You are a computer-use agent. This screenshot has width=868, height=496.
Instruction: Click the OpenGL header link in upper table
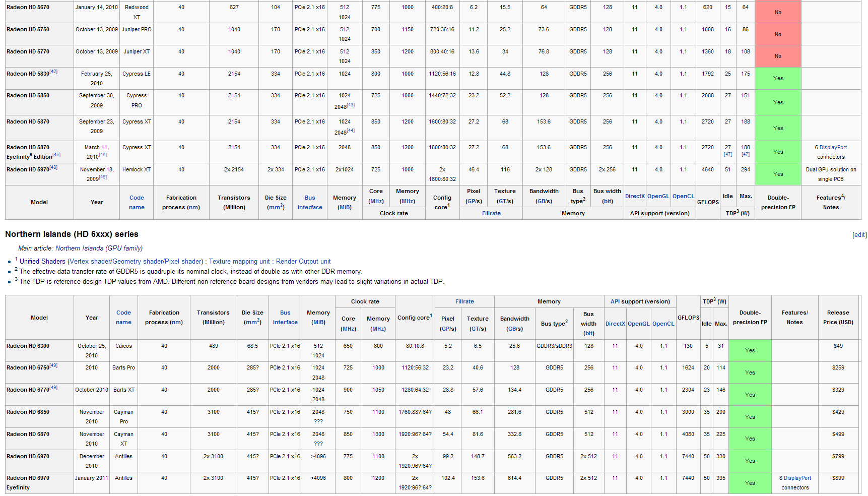658,196
